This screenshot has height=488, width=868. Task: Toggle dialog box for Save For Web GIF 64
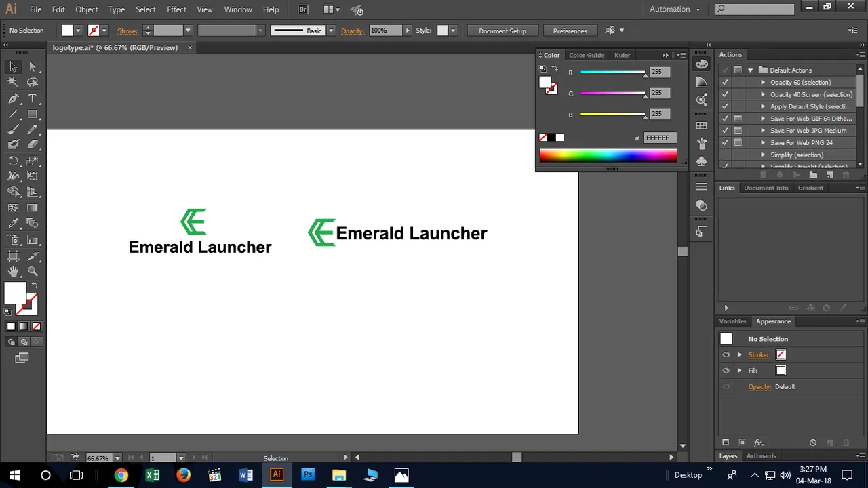(x=738, y=118)
